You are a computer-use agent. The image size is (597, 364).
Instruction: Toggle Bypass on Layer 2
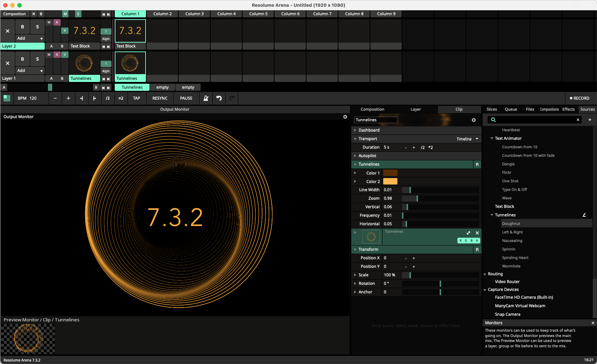[22, 27]
